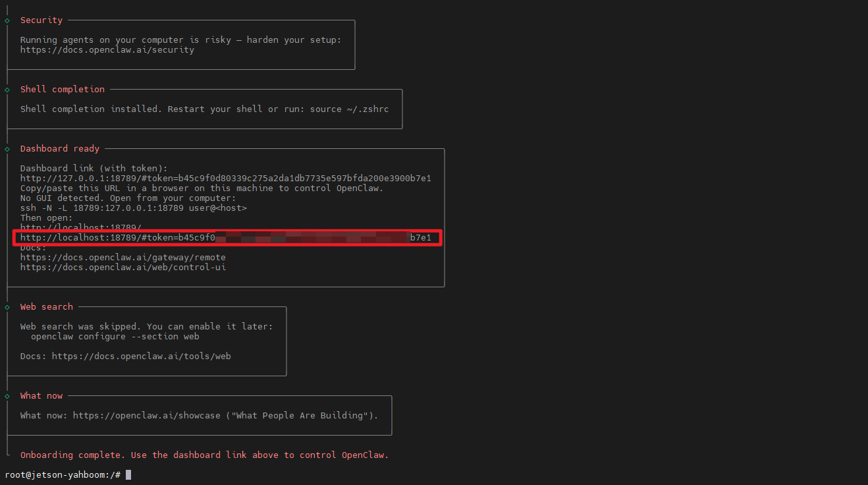Open the docs.openclaw.ai/security link

coord(107,50)
